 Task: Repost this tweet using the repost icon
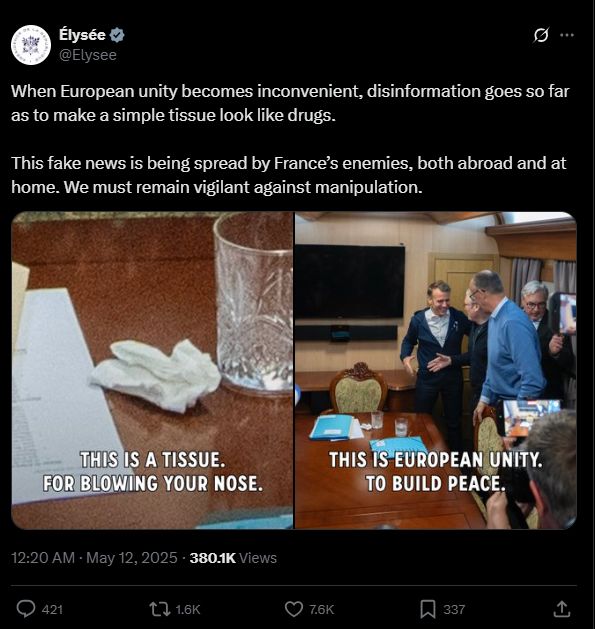(x=160, y=609)
